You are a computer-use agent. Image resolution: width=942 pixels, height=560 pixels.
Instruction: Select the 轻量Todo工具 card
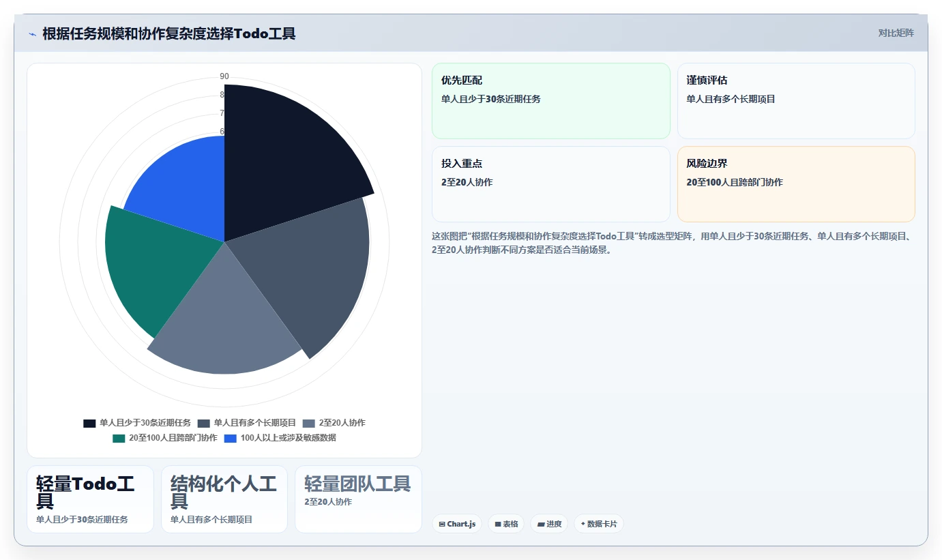[x=90, y=499]
